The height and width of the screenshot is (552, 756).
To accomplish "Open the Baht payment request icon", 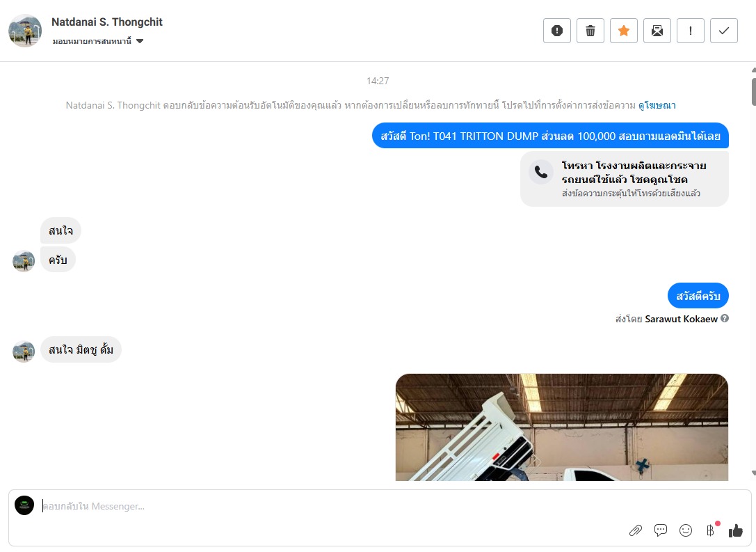I will [711, 530].
